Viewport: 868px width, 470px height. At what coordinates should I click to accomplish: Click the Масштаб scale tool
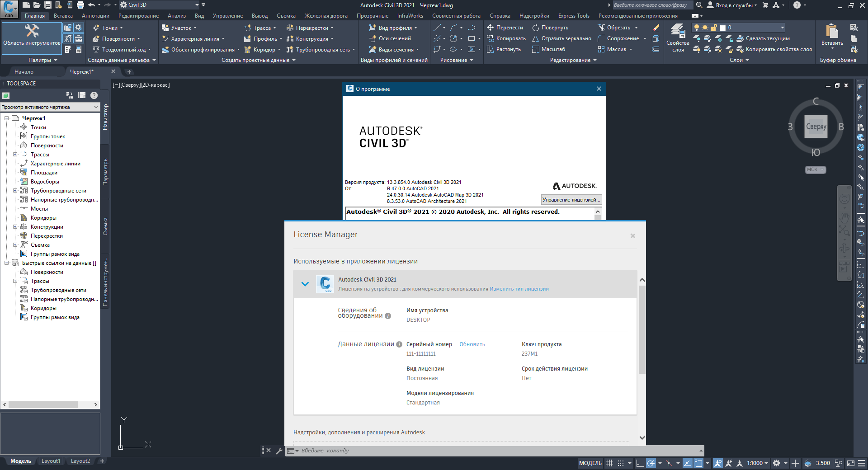549,49
